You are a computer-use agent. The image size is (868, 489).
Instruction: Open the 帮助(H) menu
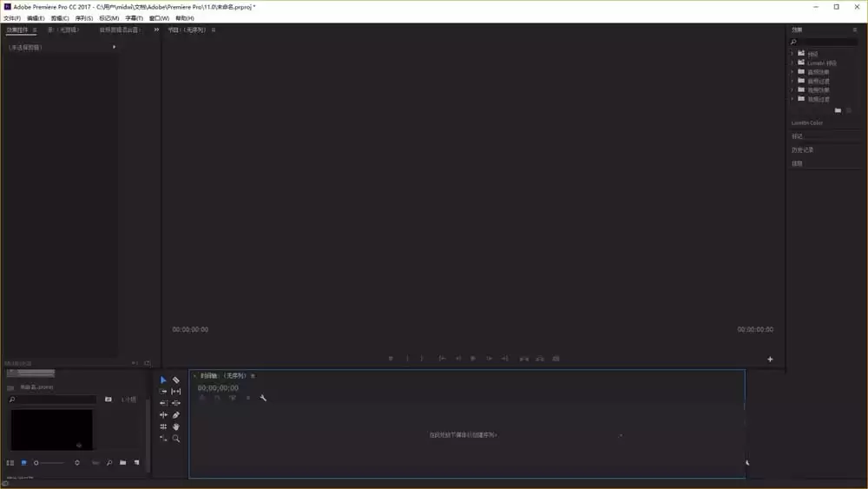185,18
